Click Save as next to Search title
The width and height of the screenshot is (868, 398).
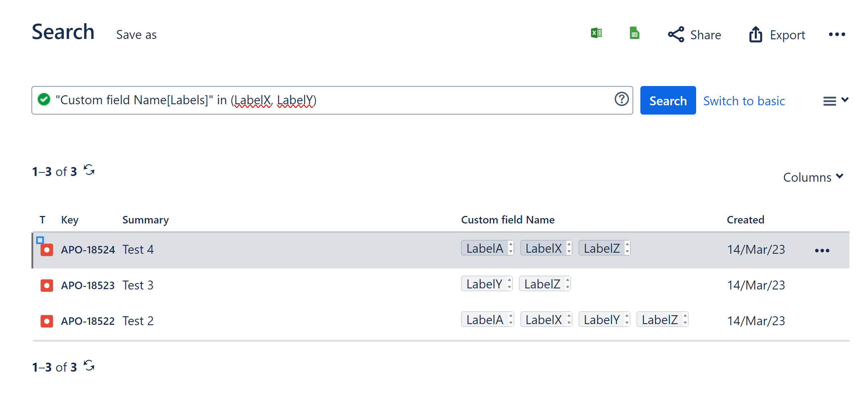[x=136, y=35]
